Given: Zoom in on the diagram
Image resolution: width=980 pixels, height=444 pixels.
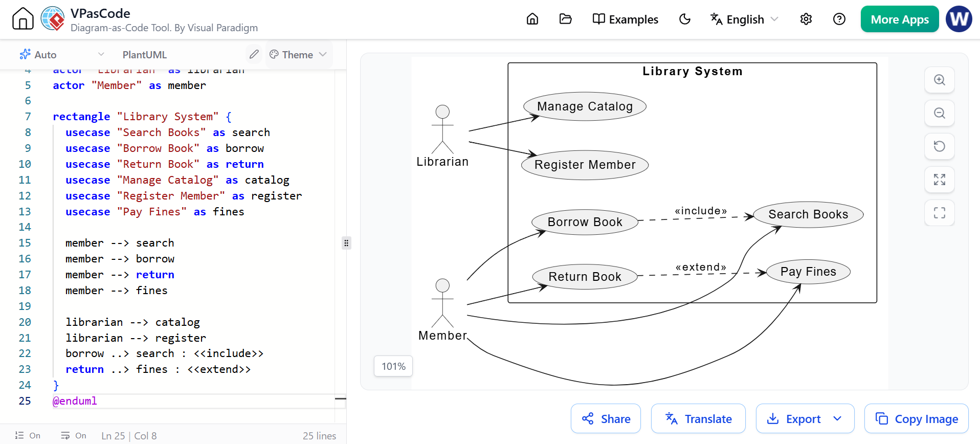Looking at the screenshot, I should (939, 80).
